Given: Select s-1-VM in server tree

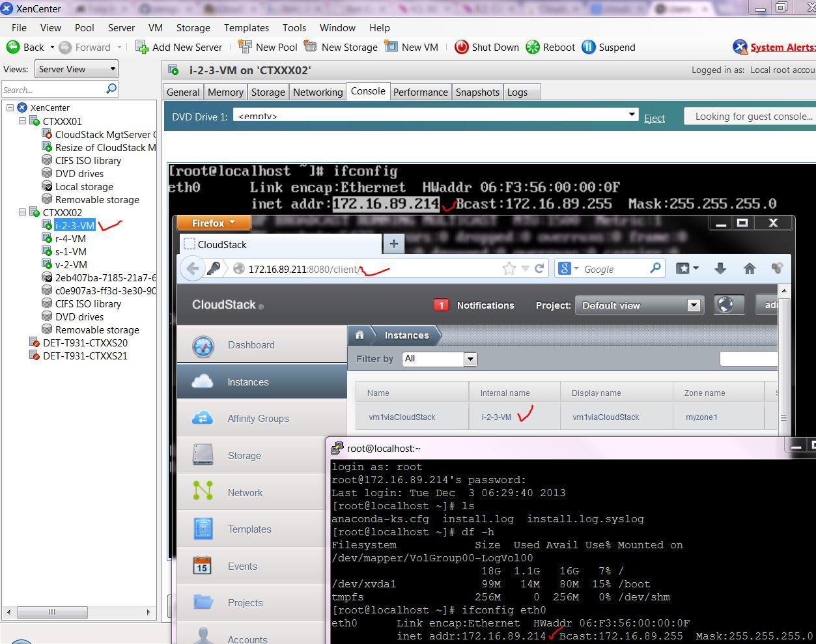Looking at the screenshot, I should pos(70,251).
